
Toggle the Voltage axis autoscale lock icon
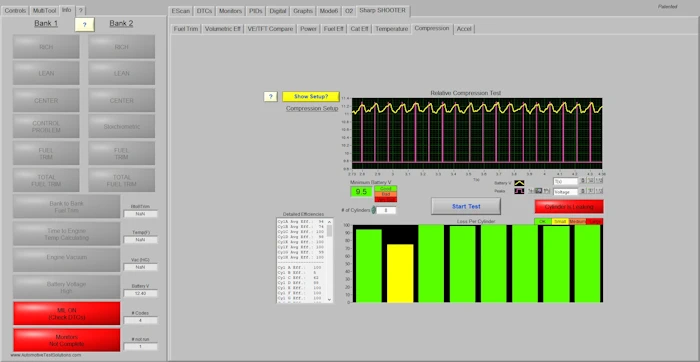[x=583, y=191]
